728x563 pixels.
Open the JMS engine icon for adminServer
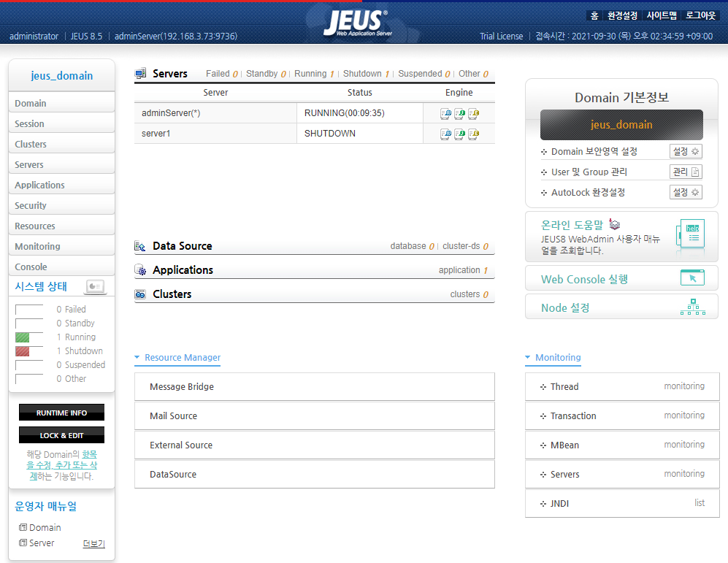point(459,113)
